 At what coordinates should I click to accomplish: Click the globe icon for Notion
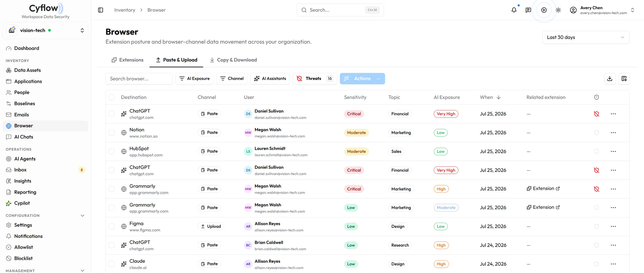pyautogui.click(x=124, y=133)
